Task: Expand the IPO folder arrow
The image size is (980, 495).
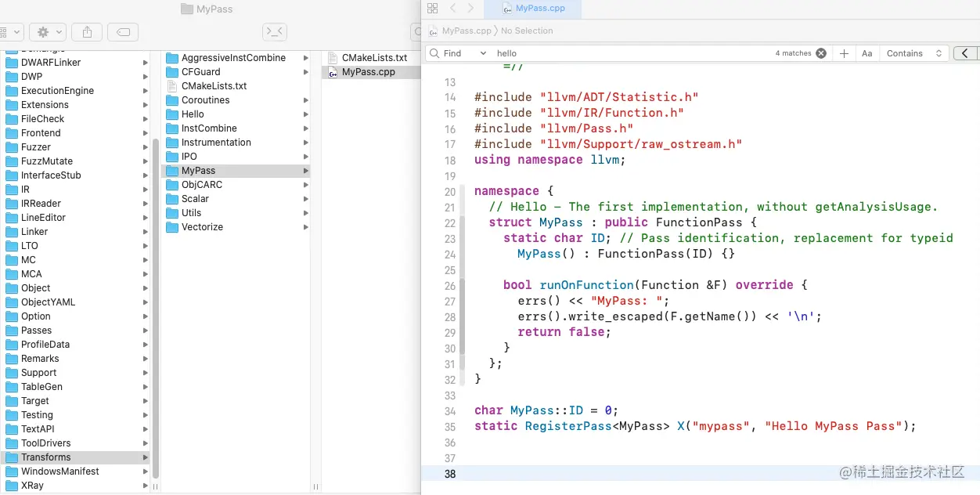Action: pos(306,157)
